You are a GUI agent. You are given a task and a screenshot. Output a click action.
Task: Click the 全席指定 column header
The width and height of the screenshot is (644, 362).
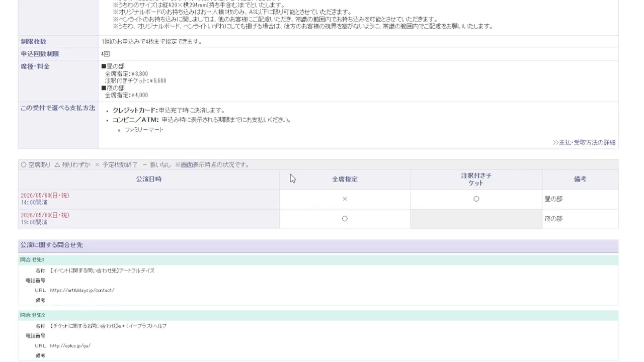(x=345, y=179)
